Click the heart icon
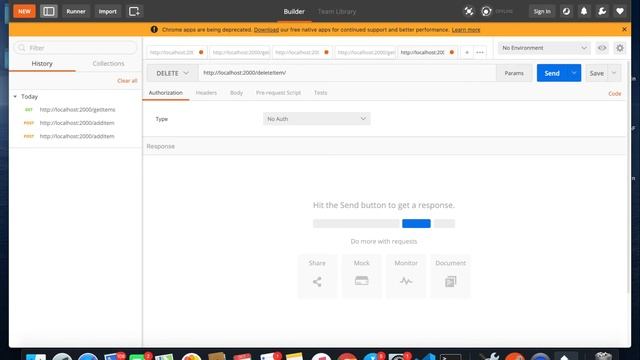The height and width of the screenshot is (360, 640). [x=620, y=11]
